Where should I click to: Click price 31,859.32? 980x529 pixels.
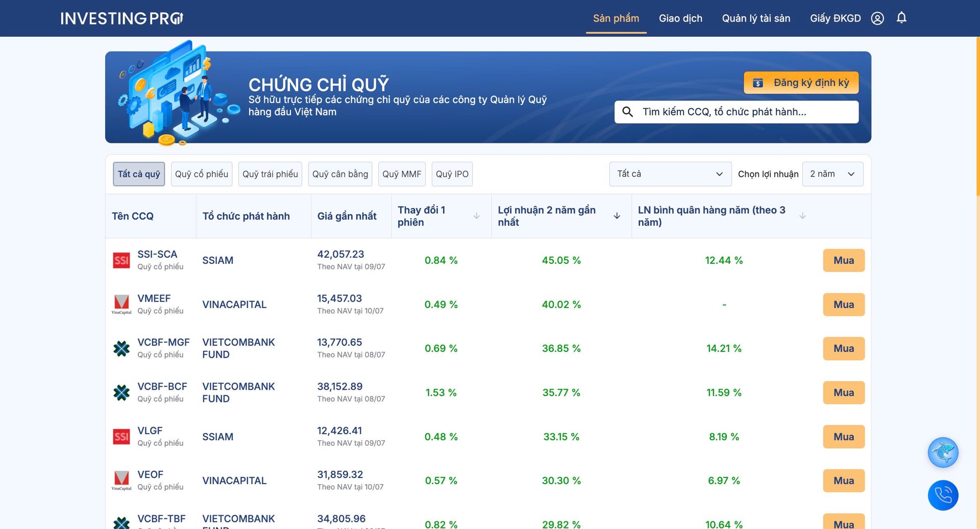[340, 474]
